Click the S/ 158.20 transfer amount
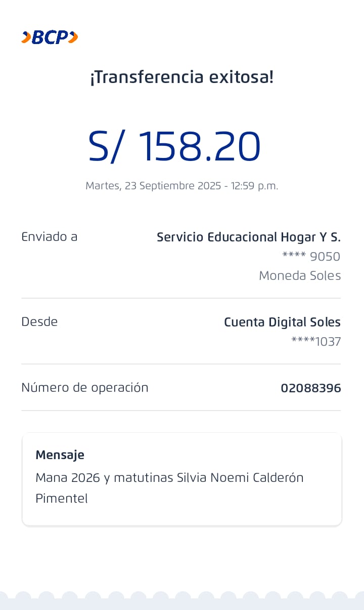The image size is (364, 610). coord(174,147)
